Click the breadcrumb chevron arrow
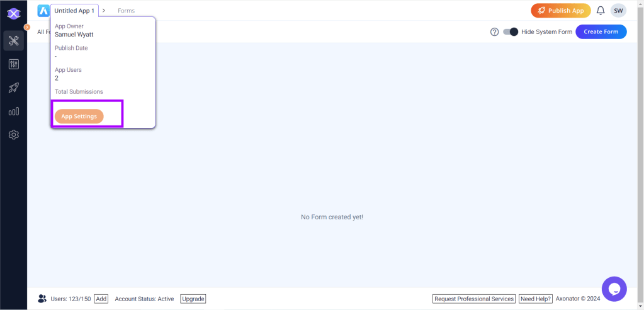 [x=104, y=11]
